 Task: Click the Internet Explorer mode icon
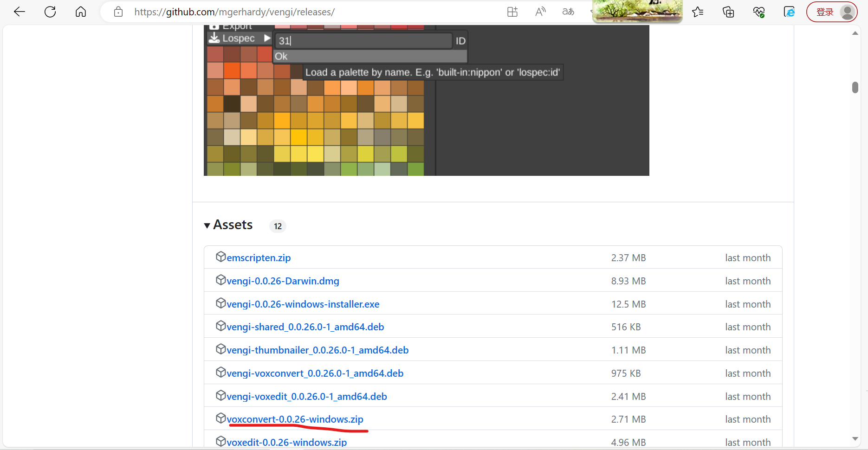[x=789, y=12]
